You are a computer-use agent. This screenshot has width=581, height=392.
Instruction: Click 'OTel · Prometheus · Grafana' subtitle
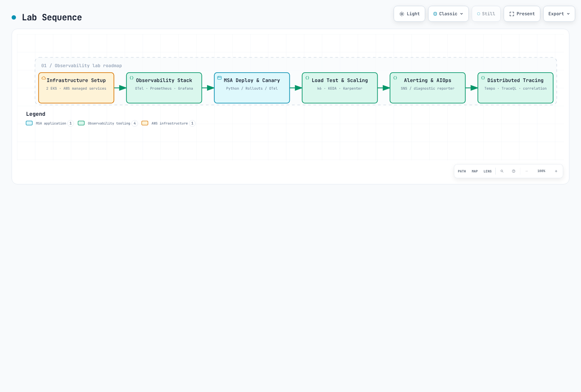click(x=164, y=89)
